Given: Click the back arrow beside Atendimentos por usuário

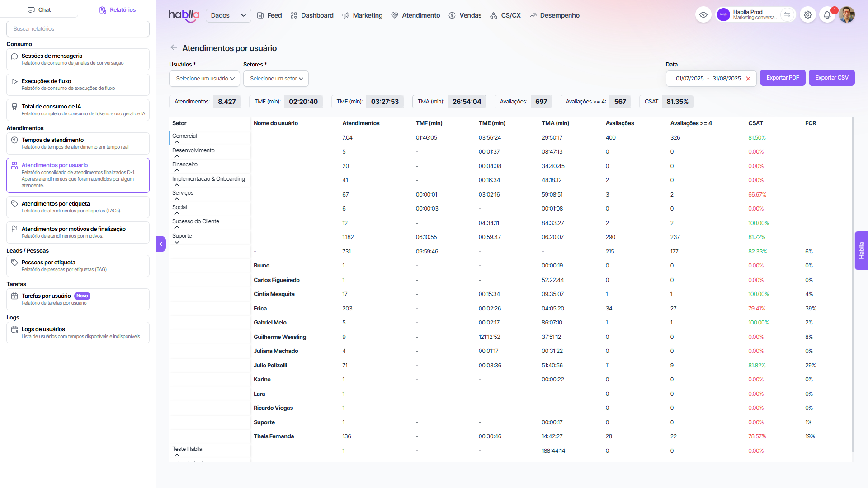Looking at the screenshot, I should point(174,48).
